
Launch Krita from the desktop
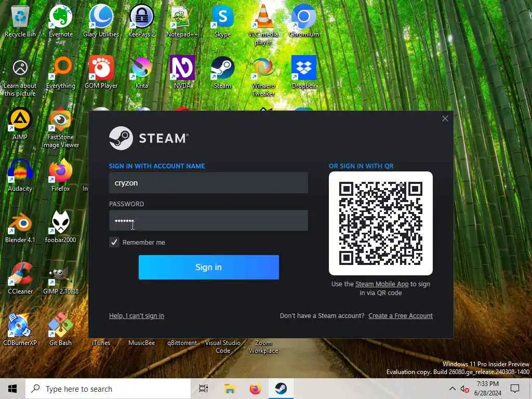click(x=141, y=73)
